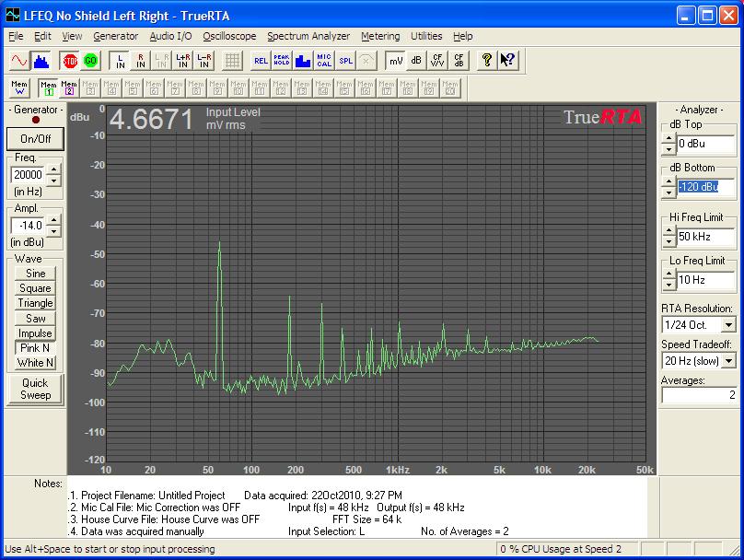Toggle PEAK HOLD icon

(282, 60)
